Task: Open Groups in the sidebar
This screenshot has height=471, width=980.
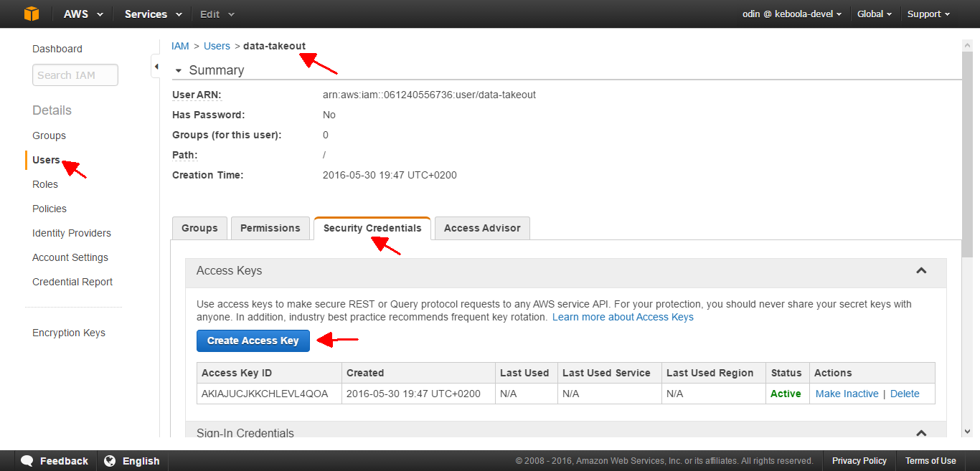Action: (49, 135)
